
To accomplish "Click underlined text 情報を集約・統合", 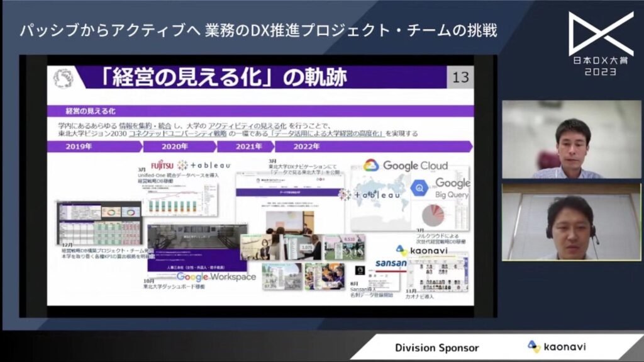I will pyautogui.click(x=144, y=126).
